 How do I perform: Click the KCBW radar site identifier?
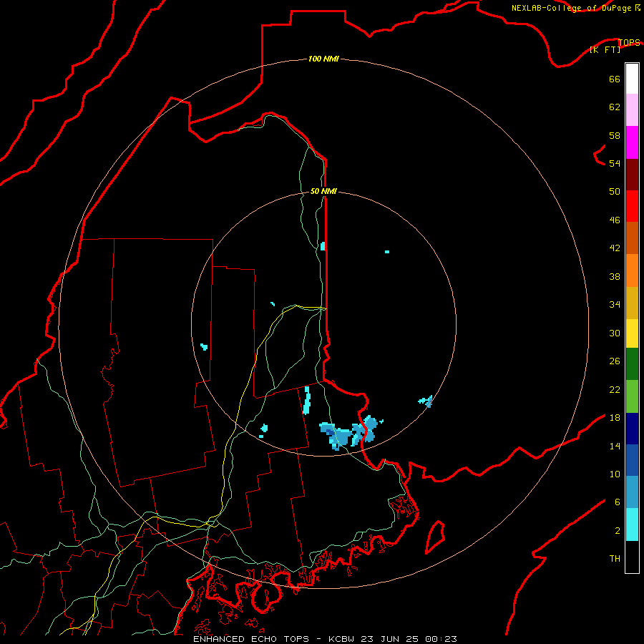pyautogui.click(x=341, y=639)
